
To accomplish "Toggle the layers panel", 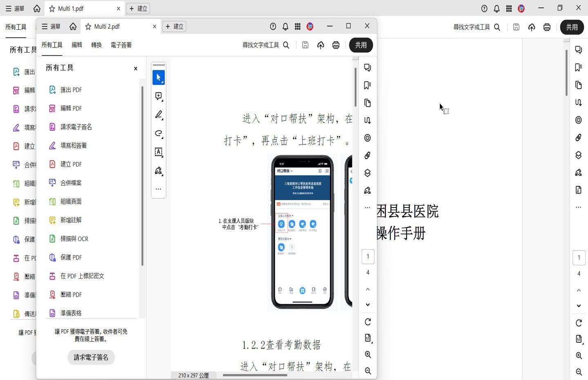I will tap(367, 172).
